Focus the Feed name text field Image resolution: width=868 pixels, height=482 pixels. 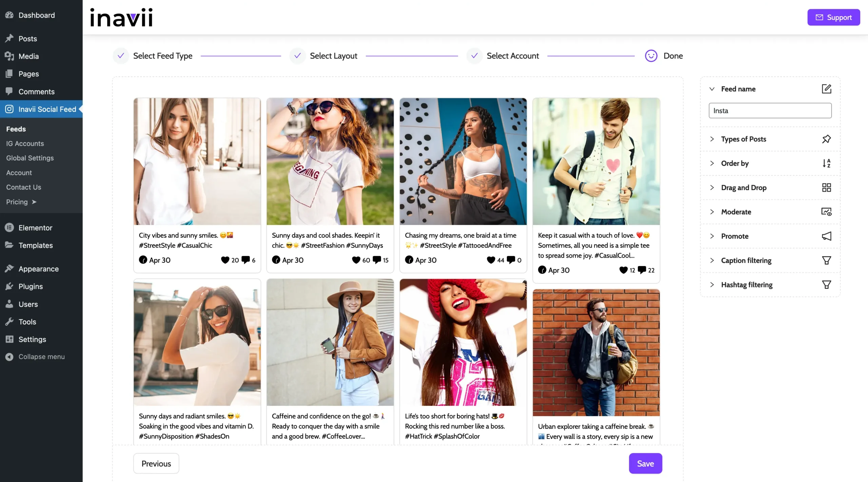[x=770, y=111]
